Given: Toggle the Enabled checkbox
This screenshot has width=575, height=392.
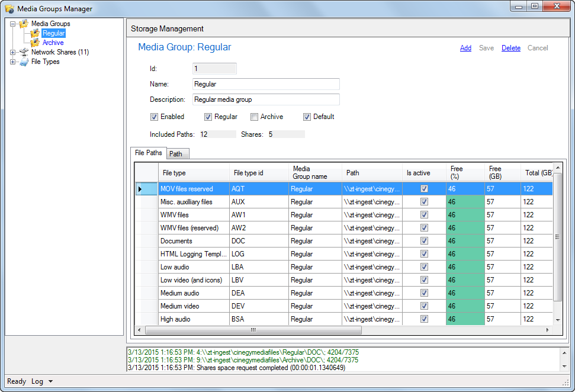Looking at the screenshot, I should click(x=154, y=117).
